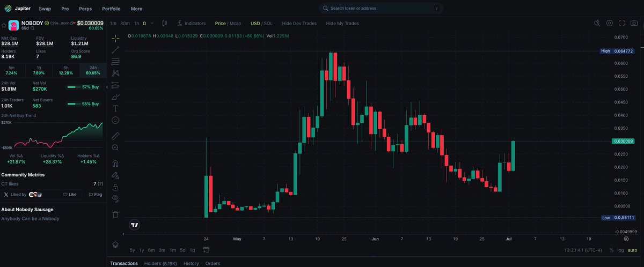Select the D daily interval
644x267 pixels.
click(144, 24)
